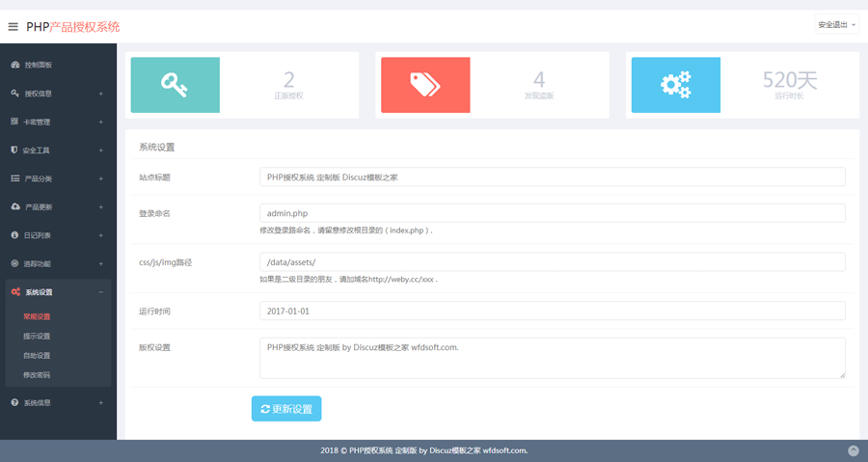868x462 pixels.
Task: Click the 站点标题 input field
Action: click(x=553, y=177)
